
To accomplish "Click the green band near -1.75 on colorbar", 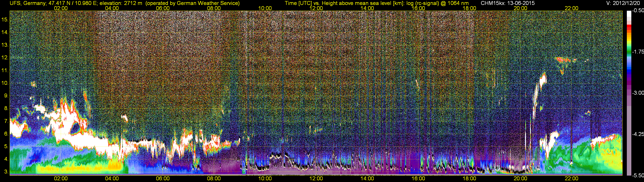I will 629,51.
